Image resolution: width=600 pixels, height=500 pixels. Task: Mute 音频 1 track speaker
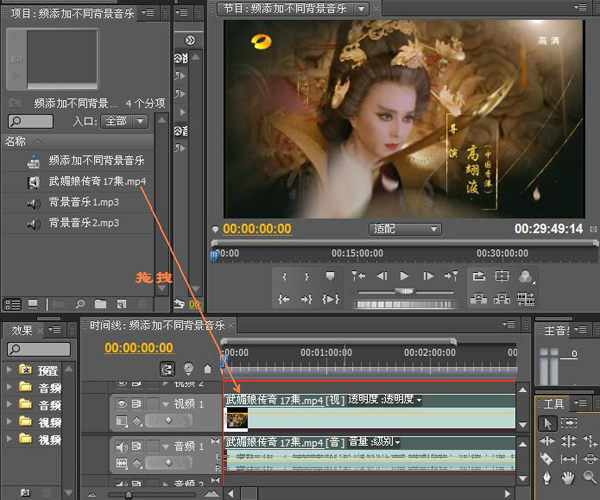pos(122,446)
